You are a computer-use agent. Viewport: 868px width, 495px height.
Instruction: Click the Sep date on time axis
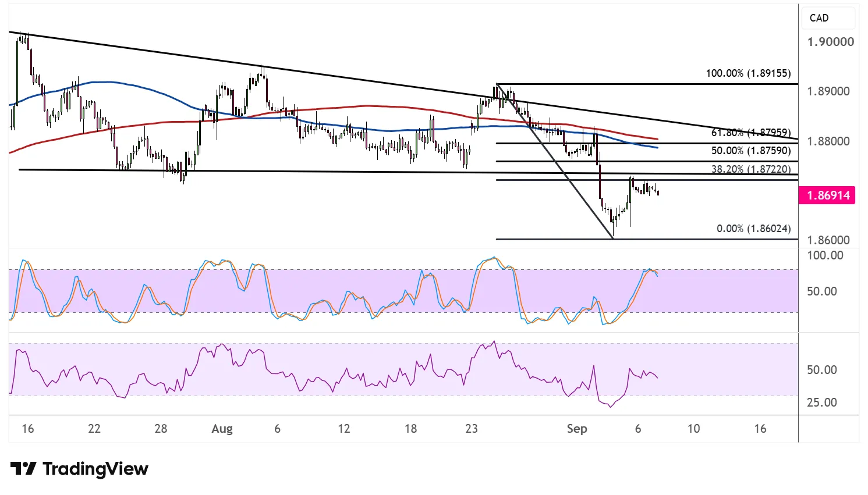click(577, 429)
